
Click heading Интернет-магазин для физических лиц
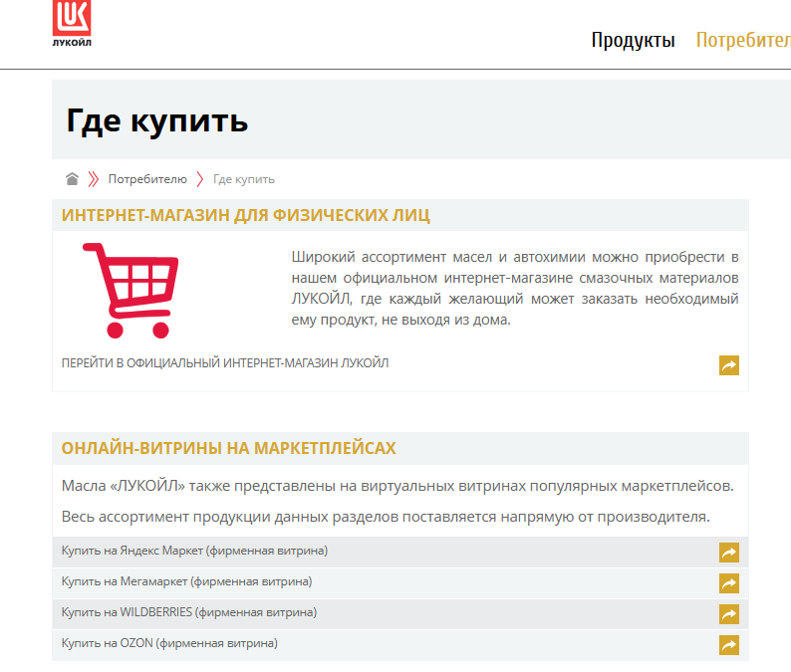coord(246,215)
